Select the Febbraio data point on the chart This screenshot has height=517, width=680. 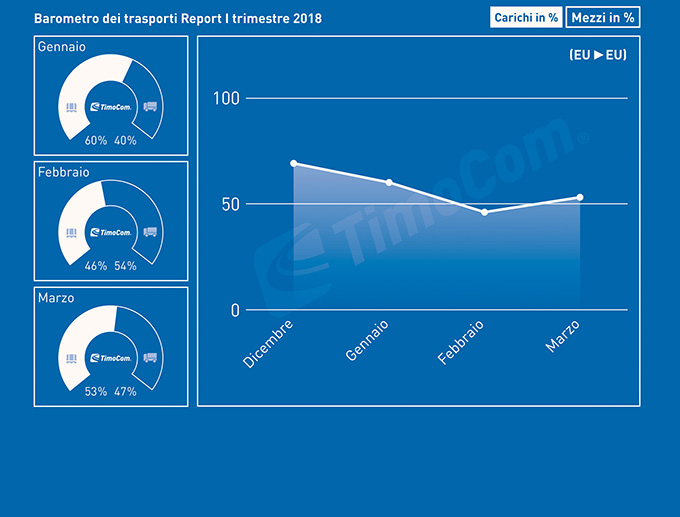point(485,212)
